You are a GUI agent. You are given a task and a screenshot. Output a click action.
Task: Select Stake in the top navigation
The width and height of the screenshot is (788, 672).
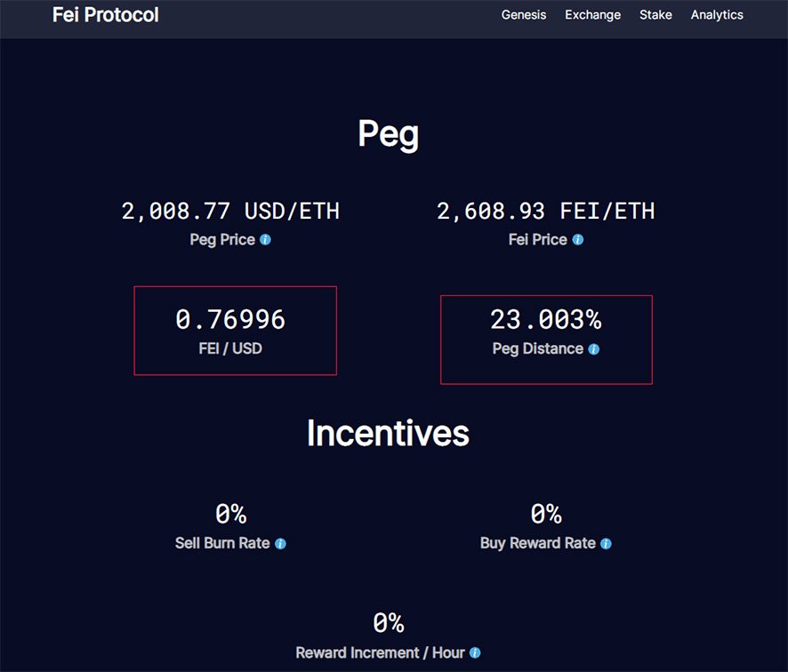pos(655,15)
